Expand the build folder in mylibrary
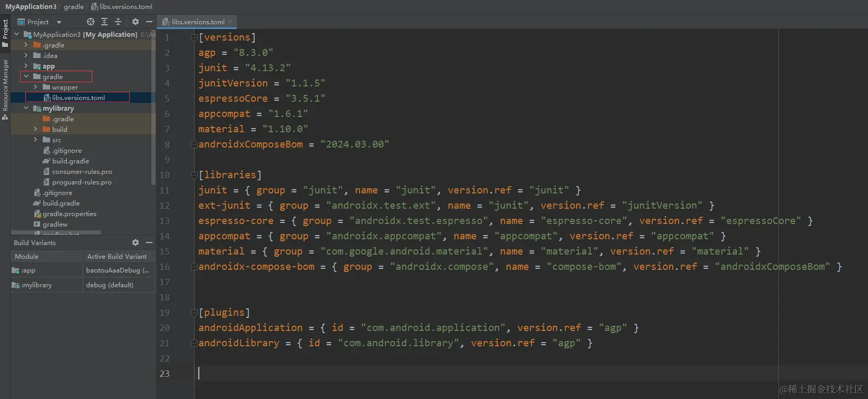 pyautogui.click(x=35, y=129)
